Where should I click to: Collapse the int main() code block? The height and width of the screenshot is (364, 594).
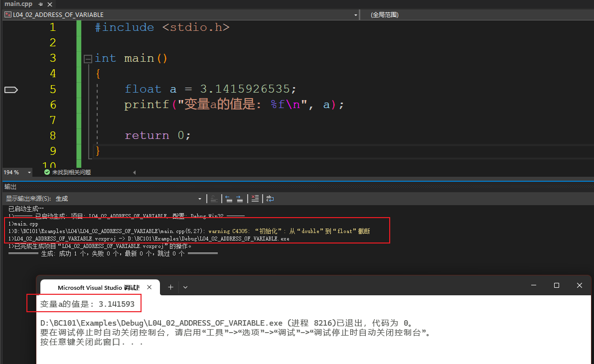[x=88, y=59]
